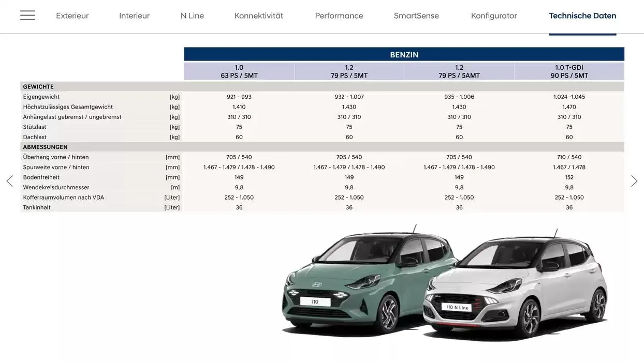Select the Performance menu item
This screenshot has height=362, width=644.
click(339, 15)
